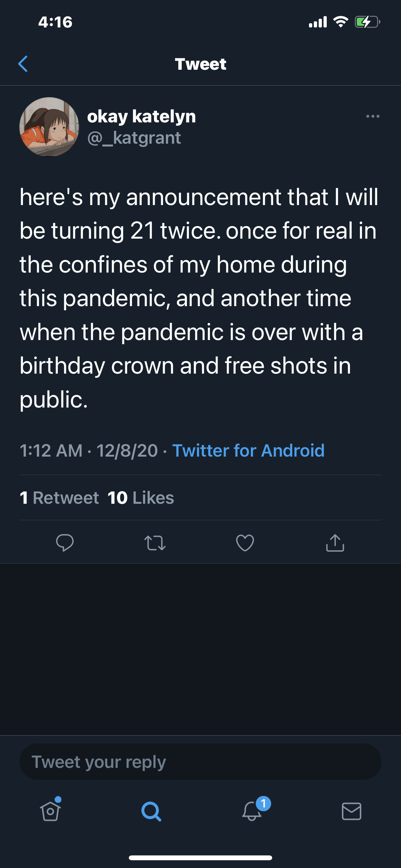
Task: View the '10 Likes' list
Action: coord(141,498)
